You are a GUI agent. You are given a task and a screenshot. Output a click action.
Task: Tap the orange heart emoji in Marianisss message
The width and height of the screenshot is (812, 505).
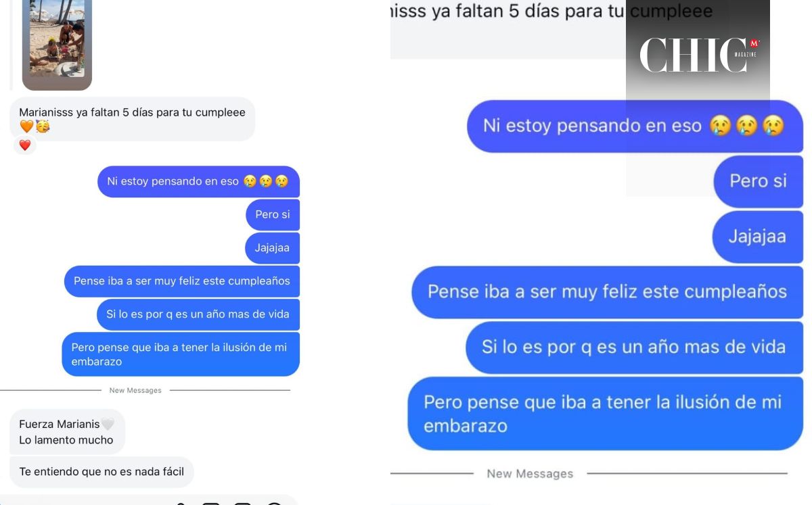click(x=26, y=126)
